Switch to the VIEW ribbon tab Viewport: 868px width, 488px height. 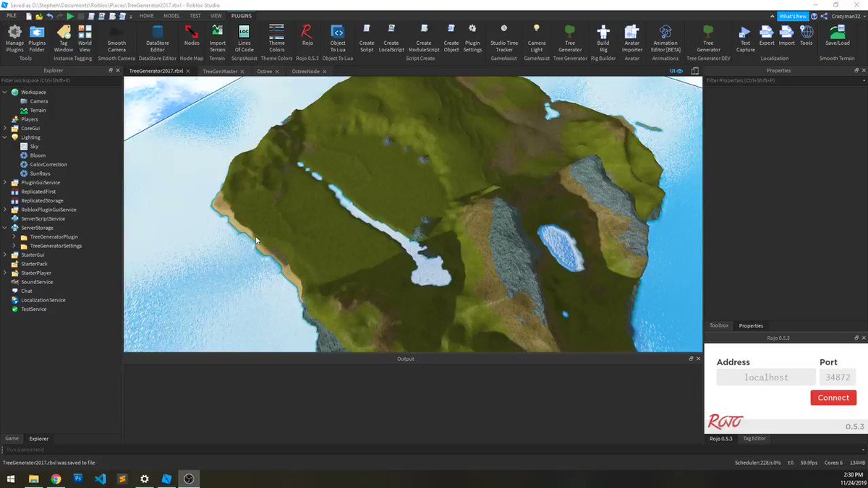pos(216,15)
